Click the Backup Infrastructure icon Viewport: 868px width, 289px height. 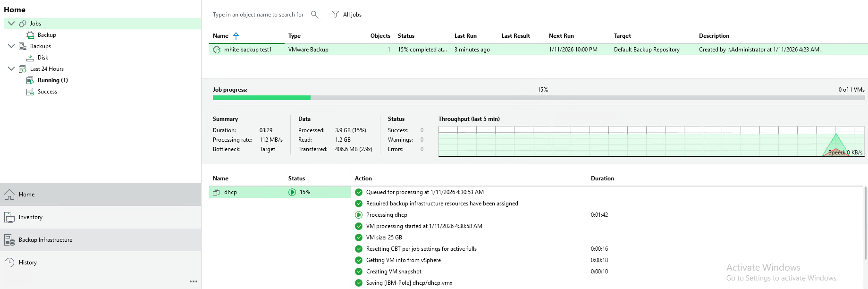click(9, 240)
